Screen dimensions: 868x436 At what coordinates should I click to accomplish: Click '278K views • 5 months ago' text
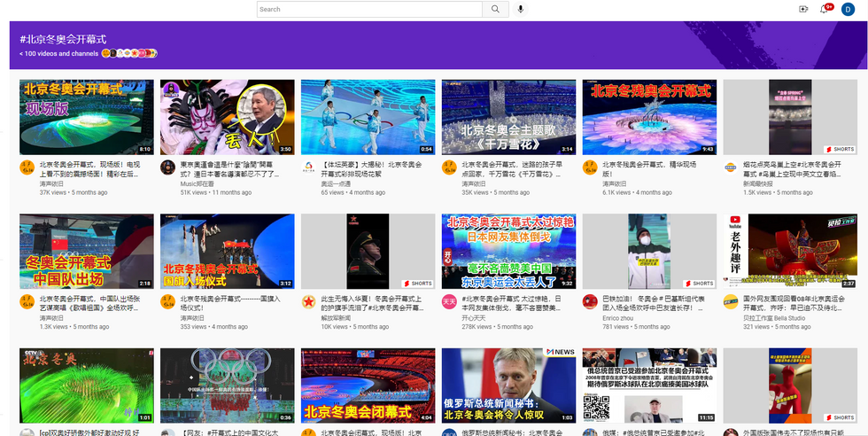pyautogui.click(x=497, y=327)
